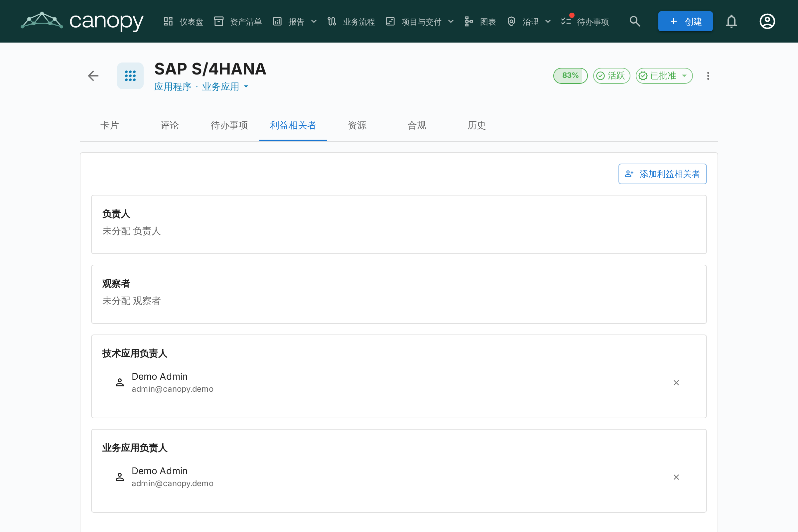Click the person icon under 业务应用负责人
The height and width of the screenshot is (532, 798).
click(x=119, y=477)
